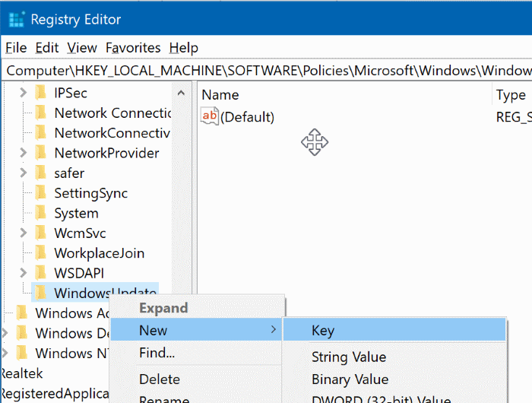This screenshot has width=532, height=403.
Task: Click the WindowsUpdate folder icon
Action: coord(41,293)
